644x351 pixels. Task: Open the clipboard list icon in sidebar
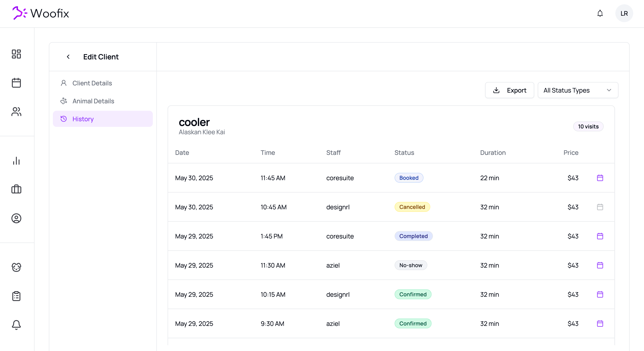pyautogui.click(x=16, y=296)
